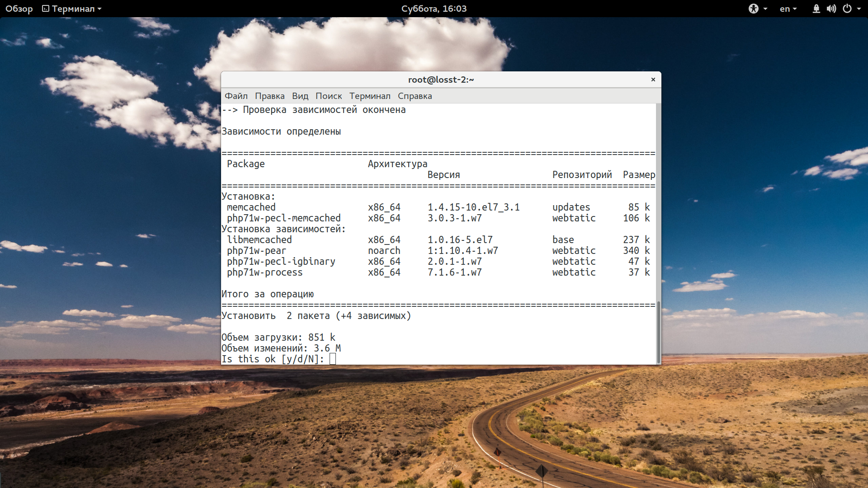Click the Архитектура column header
This screenshot has width=868, height=488.
pyautogui.click(x=397, y=164)
